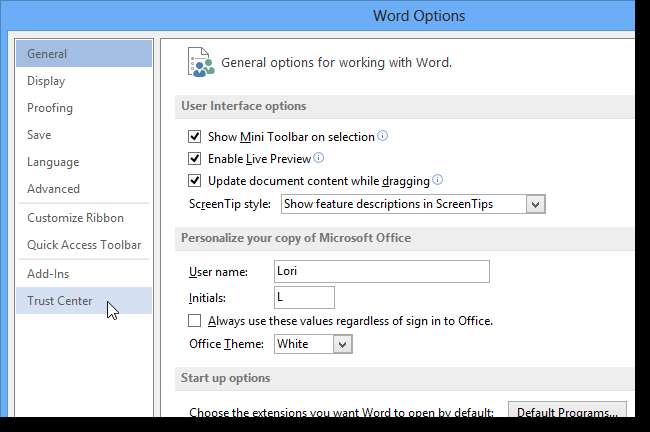
Task: Click the Initials input box
Action: pos(304,297)
